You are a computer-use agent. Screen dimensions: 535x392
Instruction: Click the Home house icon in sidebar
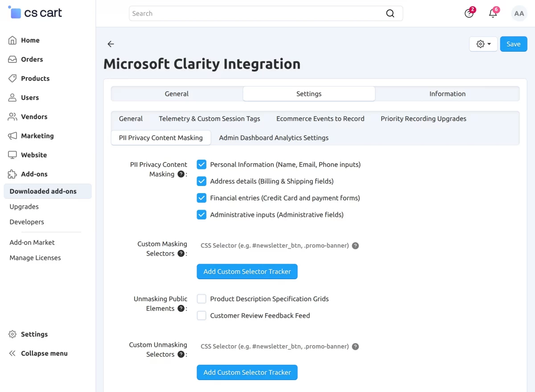tap(12, 40)
